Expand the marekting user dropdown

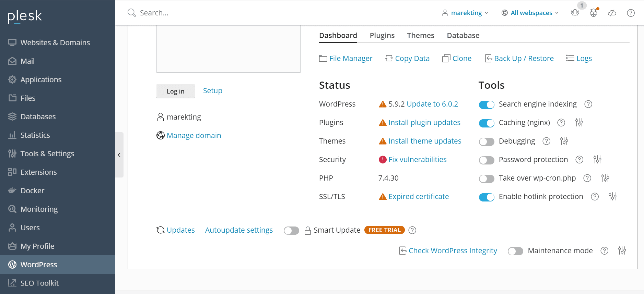point(465,13)
